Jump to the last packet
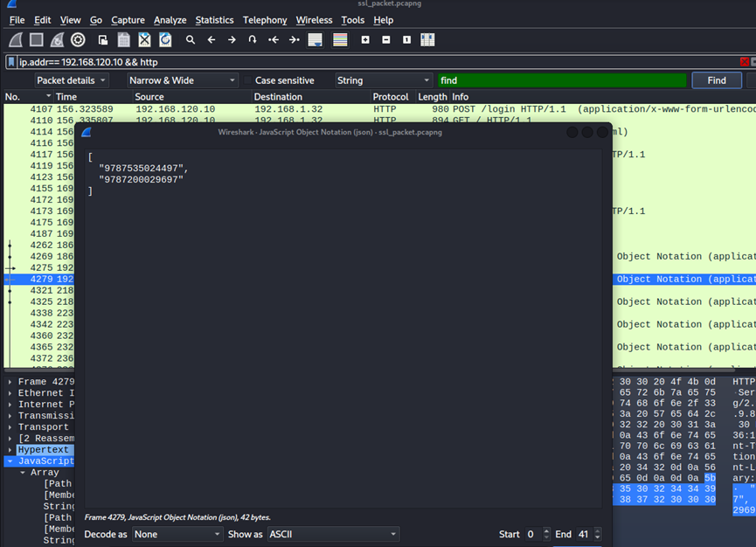756x547 pixels. [295, 39]
